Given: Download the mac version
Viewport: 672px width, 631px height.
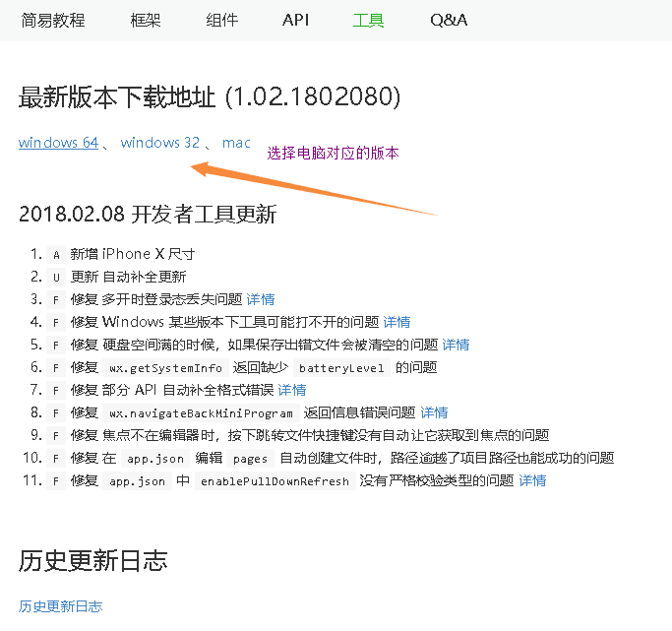Looking at the screenshot, I should tap(236, 143).
